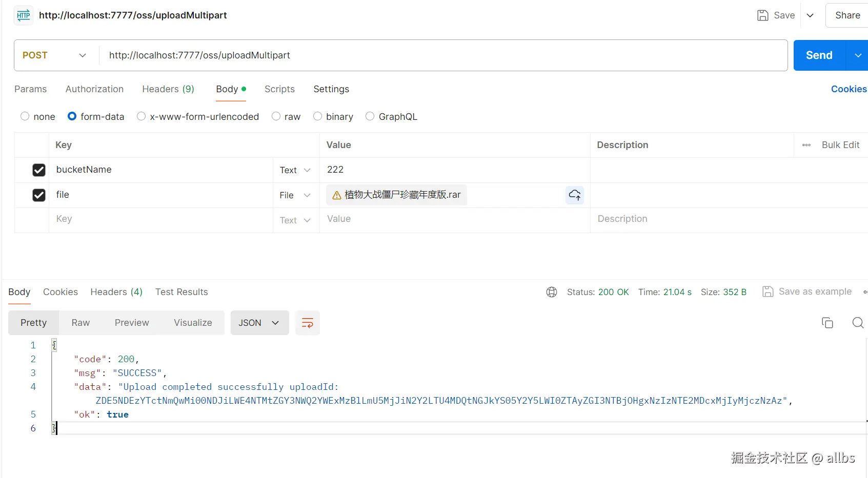Open the upload file cloud icon
The width and height of the screenshot is (868, 478).
click(x=575, y=195)
